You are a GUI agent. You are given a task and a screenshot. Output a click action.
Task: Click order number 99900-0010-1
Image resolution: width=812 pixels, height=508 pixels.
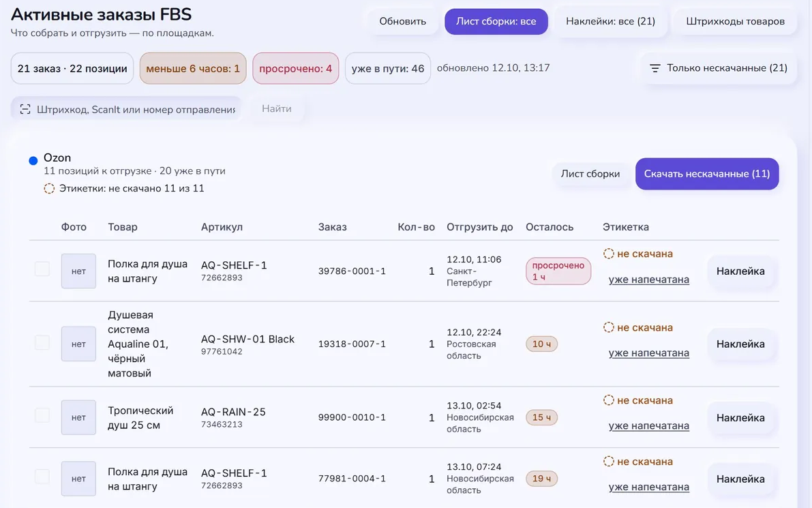[352, 418]
